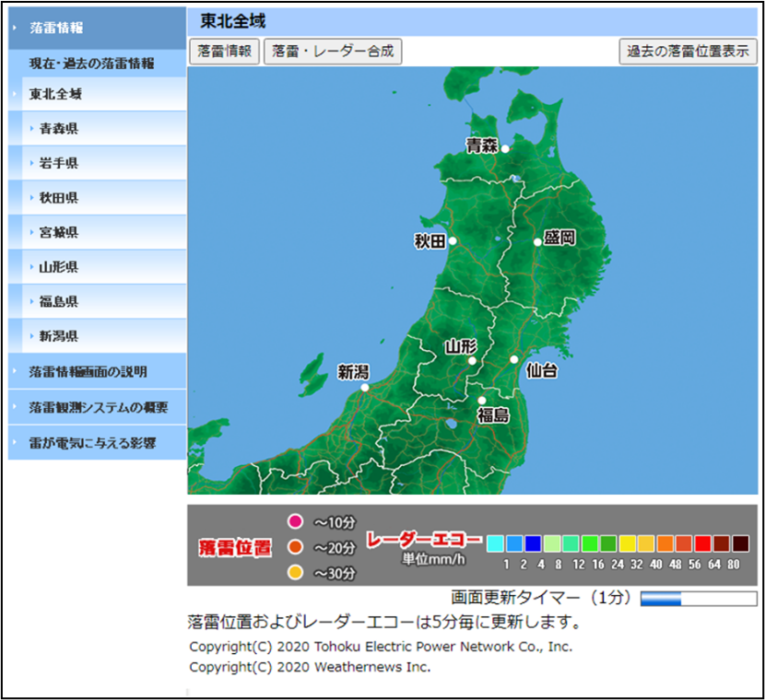Screen dimensions: 765x700
Task: Click the 福島 city marker on map
Action: [481, 401]
